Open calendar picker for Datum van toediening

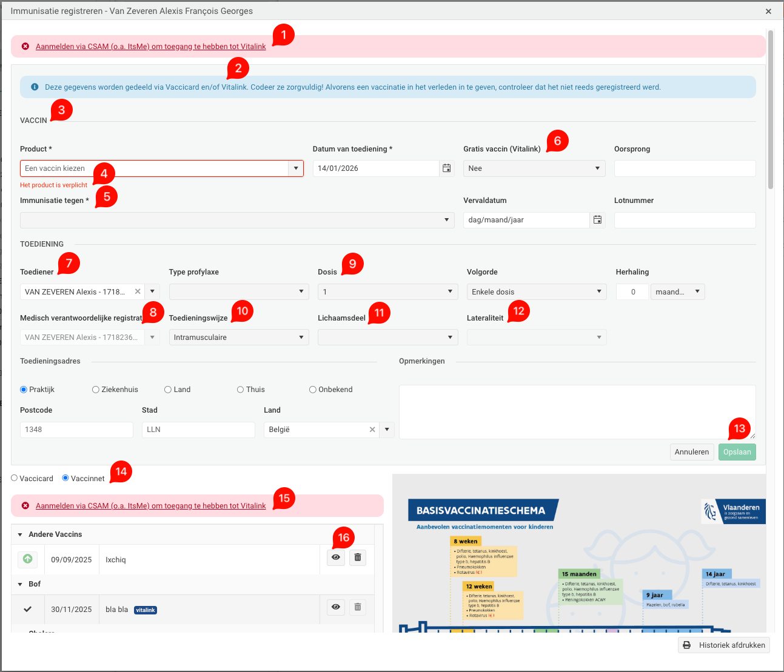(x=447, y=168)
